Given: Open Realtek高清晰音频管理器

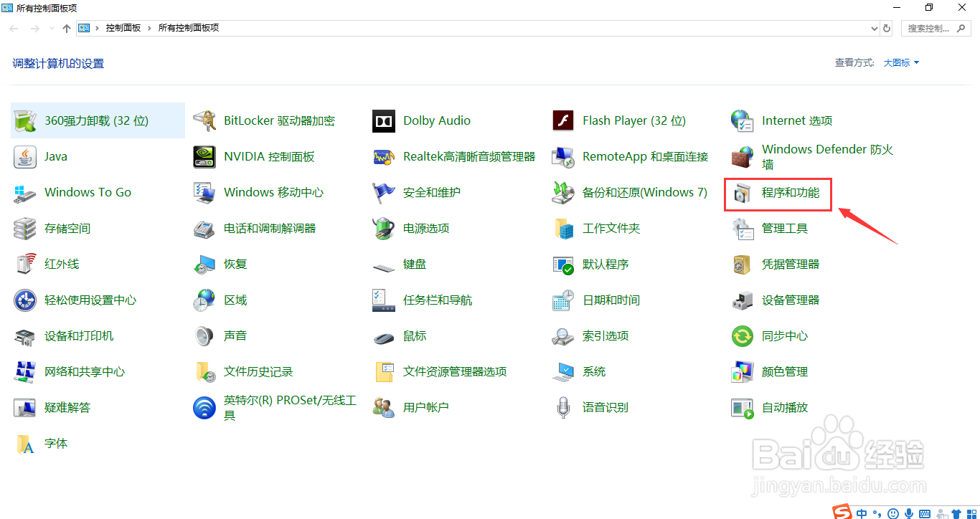Looking at the screenshot, I should (468, 156).
